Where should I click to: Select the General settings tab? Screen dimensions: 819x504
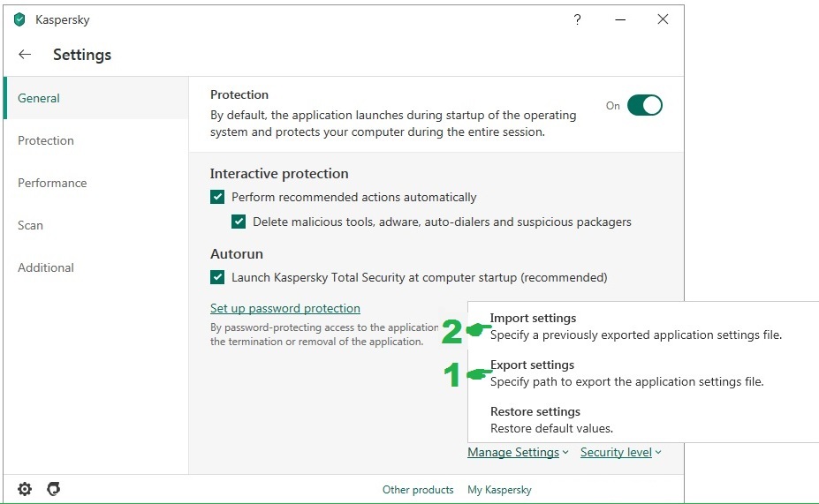[96, 98]
